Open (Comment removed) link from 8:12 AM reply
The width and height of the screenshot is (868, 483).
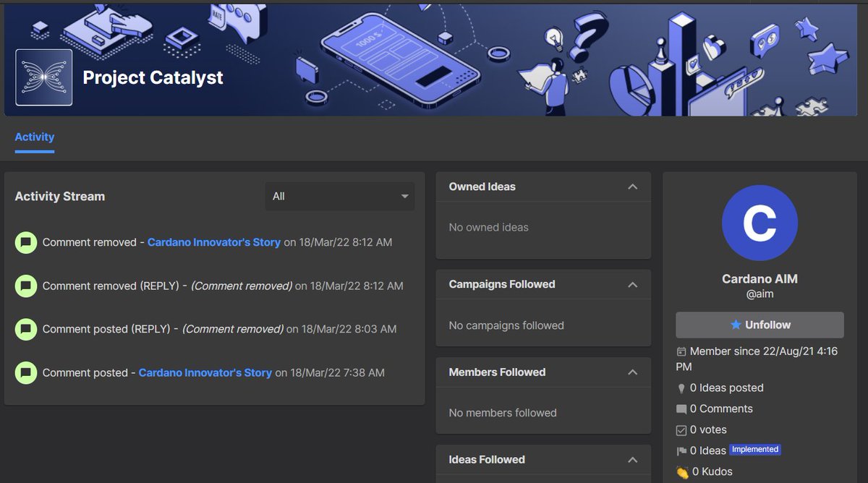tap(242, 286)
